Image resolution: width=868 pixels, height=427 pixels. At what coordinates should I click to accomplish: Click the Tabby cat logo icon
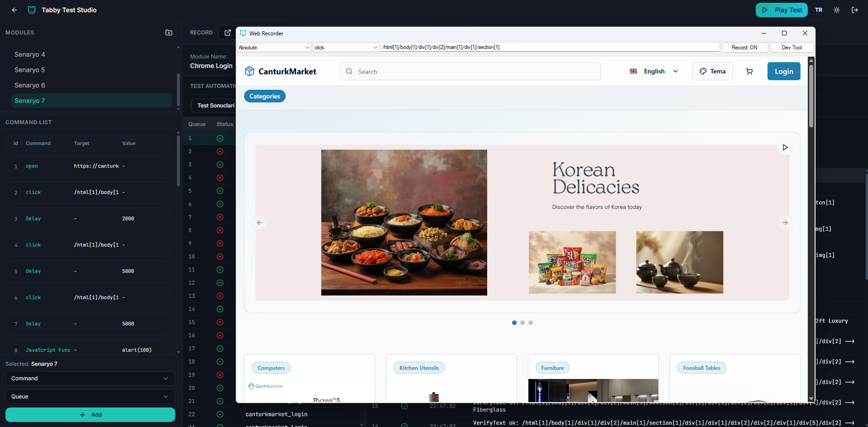tap(32, 10)
